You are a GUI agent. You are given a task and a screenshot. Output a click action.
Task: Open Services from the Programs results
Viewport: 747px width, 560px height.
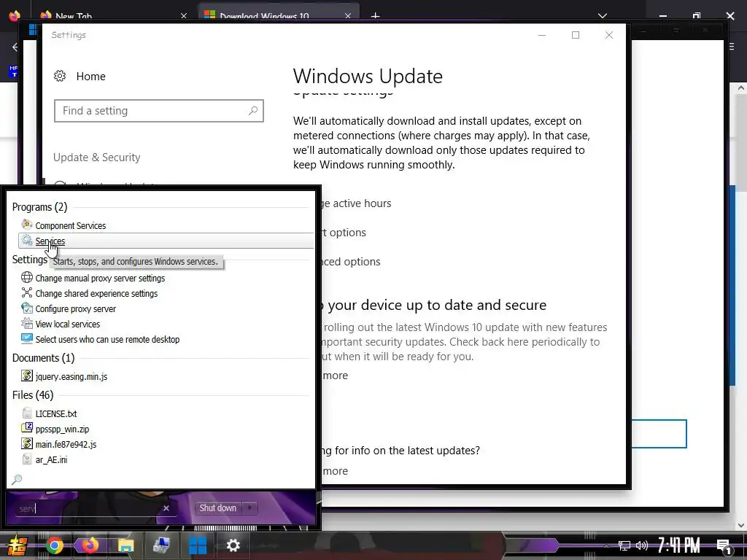166,241
